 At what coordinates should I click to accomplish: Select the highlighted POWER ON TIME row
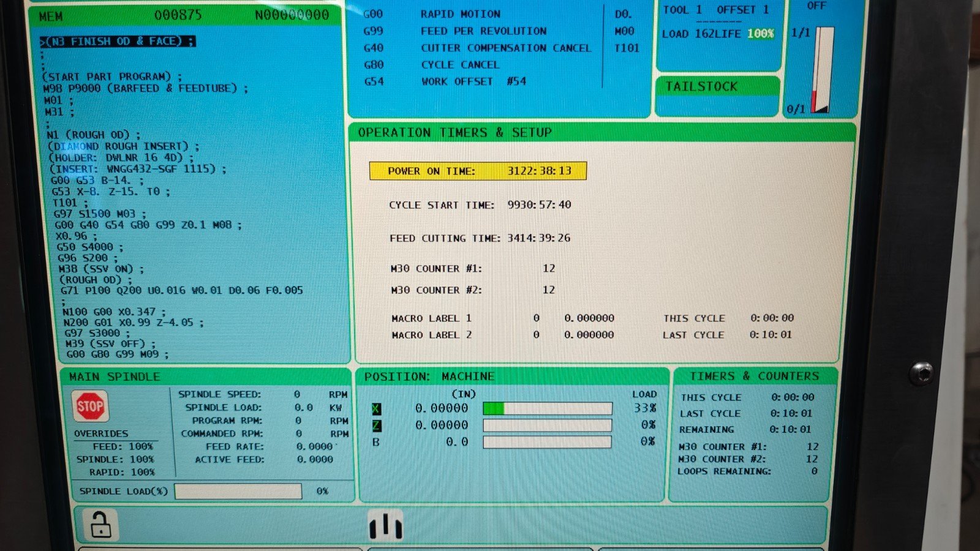coord(478,171)
